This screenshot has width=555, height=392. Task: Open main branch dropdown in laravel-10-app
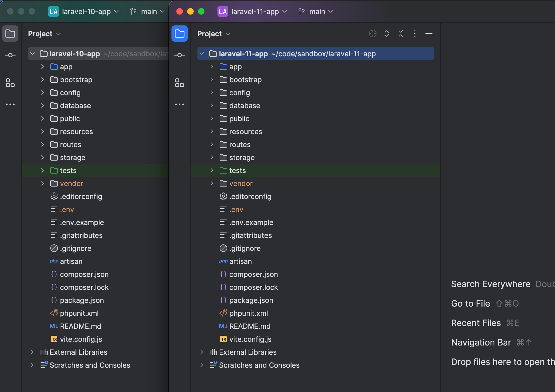tap(147, 11)
